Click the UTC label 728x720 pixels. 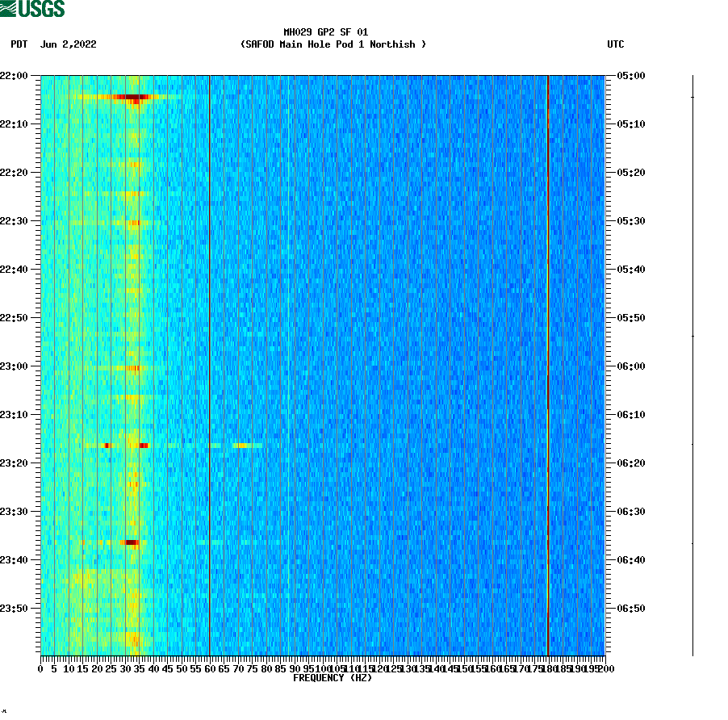click(x=617, y=45)
